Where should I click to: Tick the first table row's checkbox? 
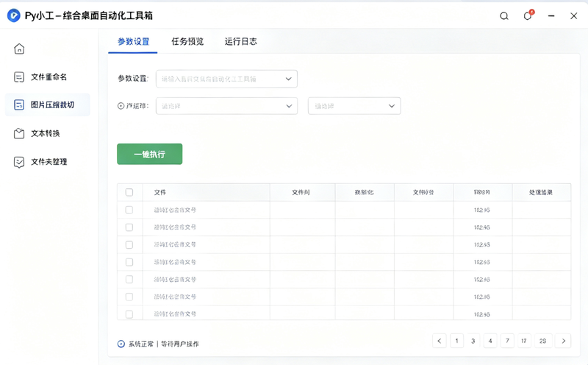pos(129,210)
